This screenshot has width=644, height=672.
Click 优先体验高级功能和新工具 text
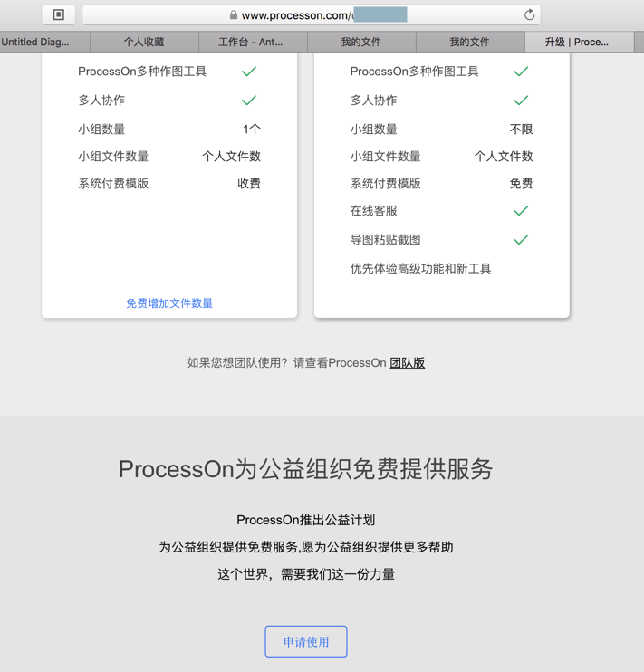[x=420, y=269]
